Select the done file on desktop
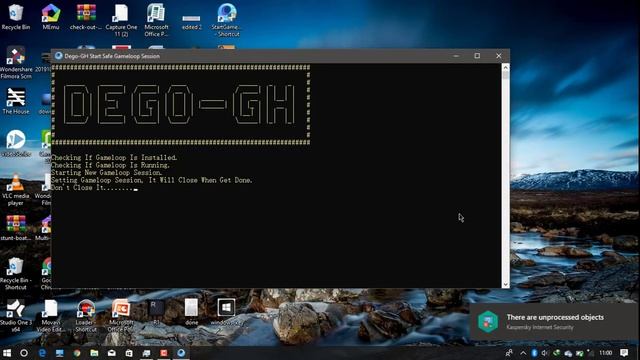The width and height of the screenshot is (640, 360). [x=191, y=312]
